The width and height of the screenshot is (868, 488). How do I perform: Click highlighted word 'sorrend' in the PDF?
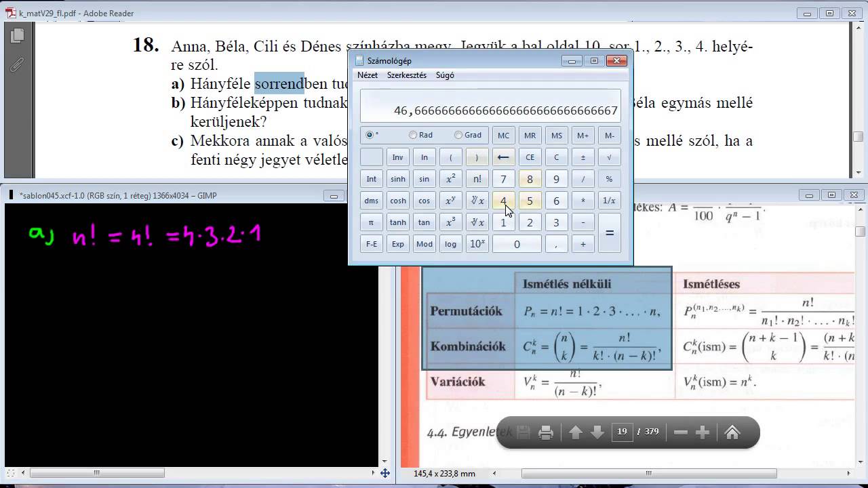coord(279,83)
